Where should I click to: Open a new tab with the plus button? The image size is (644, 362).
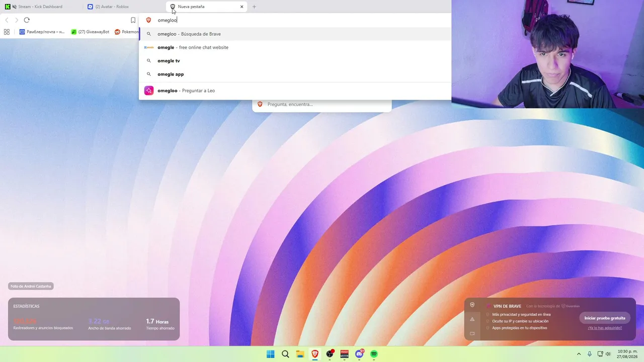coord(254,7)
